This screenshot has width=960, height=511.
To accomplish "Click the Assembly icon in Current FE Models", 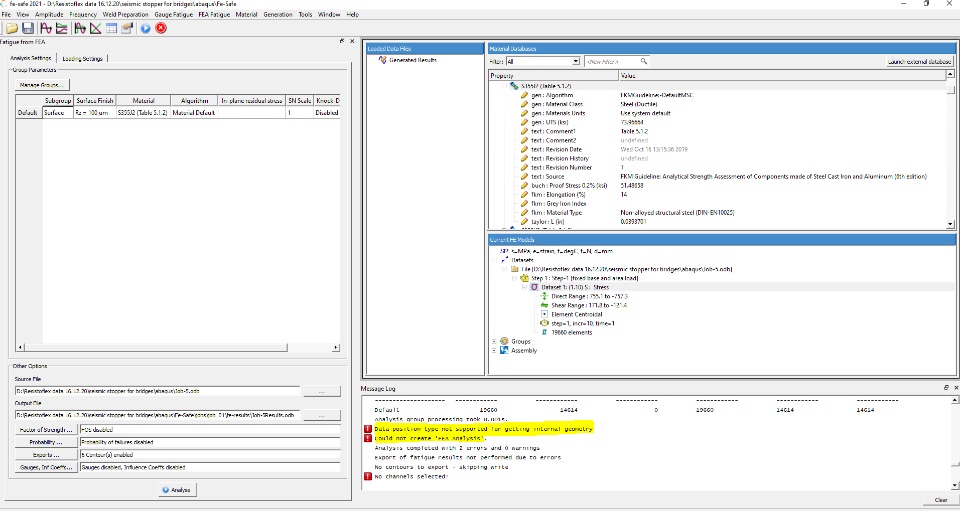I will coord(504,351).
